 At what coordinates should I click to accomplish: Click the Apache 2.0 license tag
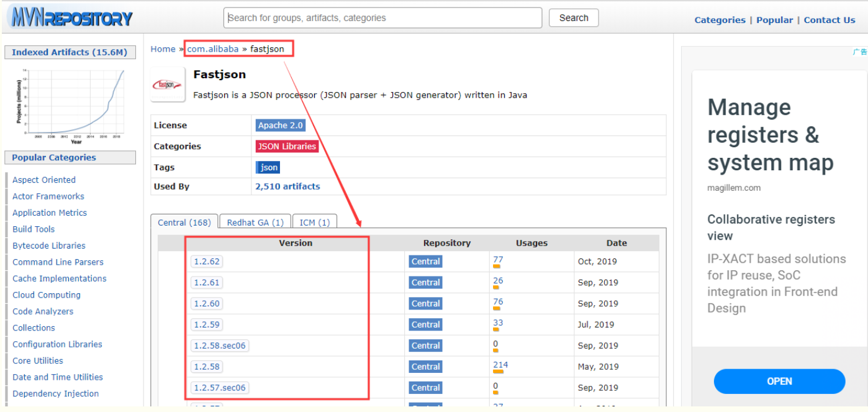pyautogui.click(x=281, y=125)
